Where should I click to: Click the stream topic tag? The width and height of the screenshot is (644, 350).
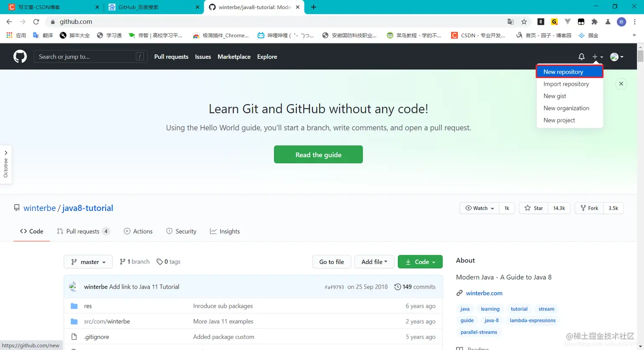point(546,309)
